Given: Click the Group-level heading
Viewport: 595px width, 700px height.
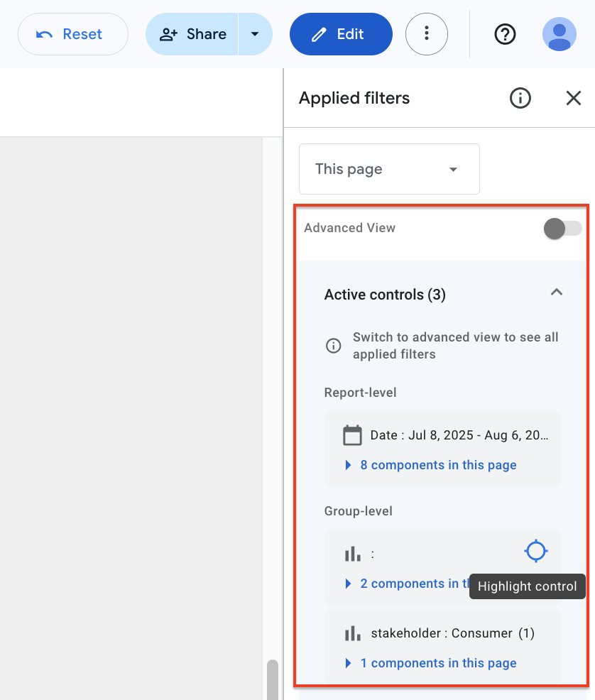Looking at the screenshot, I should click(x=358, y=511).
